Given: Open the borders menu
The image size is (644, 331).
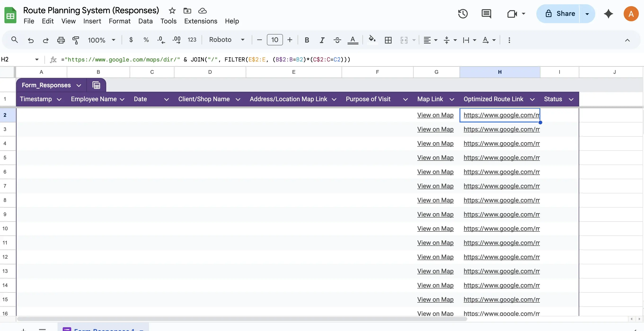Looking at the screenshot, I should [388, 40].
